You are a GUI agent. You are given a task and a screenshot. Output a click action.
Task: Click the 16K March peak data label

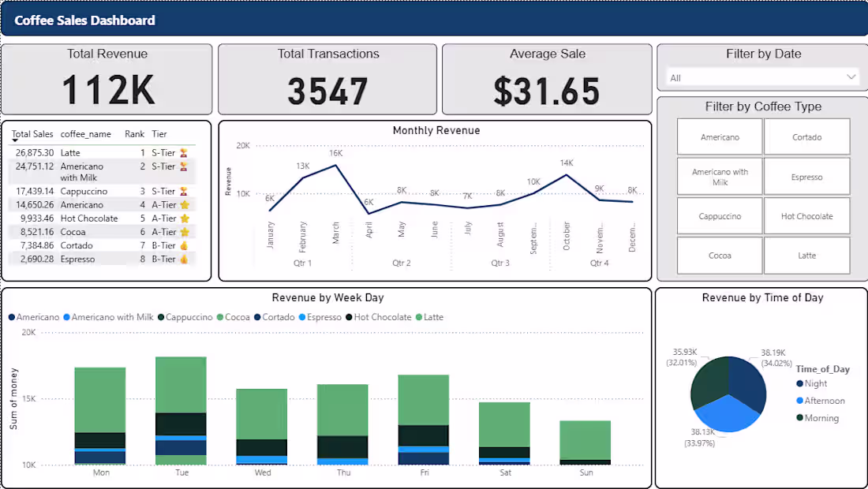pyautogui.click(x=335, y=153)
